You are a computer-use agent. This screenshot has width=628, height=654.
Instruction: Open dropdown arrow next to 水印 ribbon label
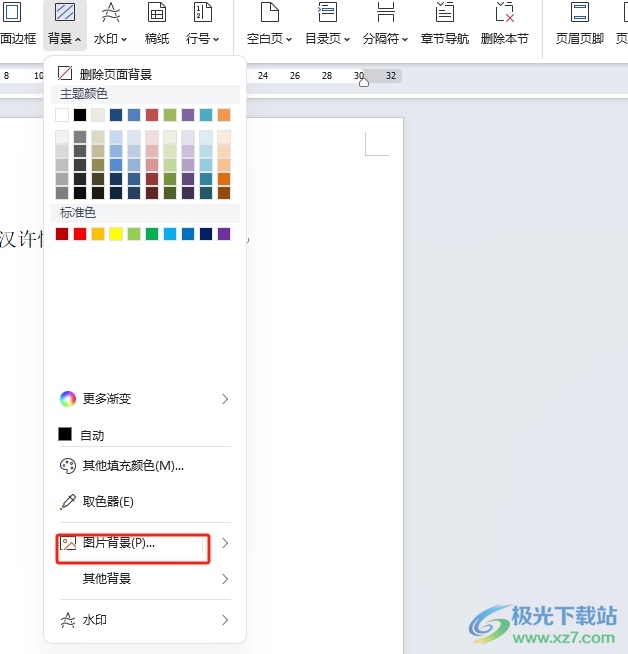tap(124, 40)
